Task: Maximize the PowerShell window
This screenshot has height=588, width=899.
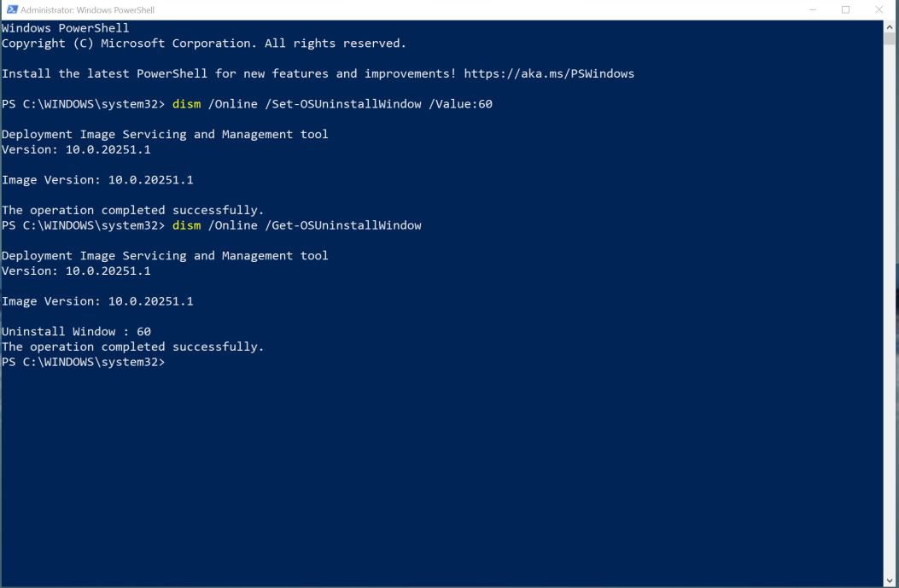Action: 846,9
